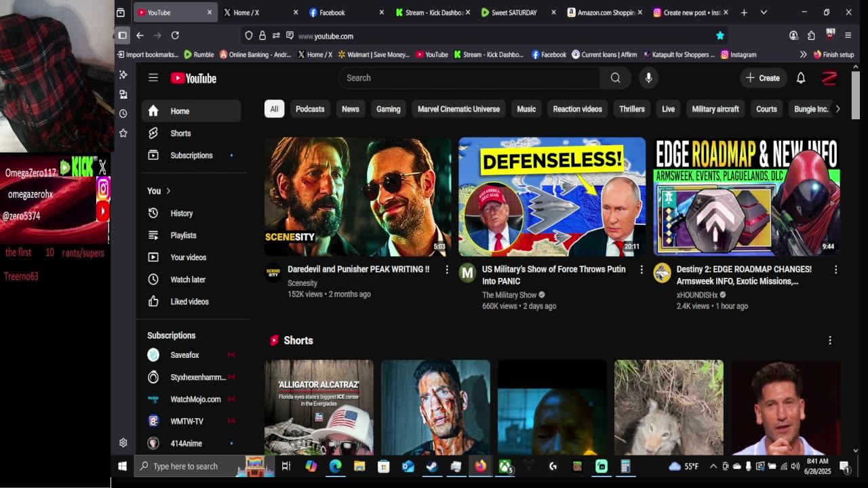Open Steam from the taskbar
Image resolution: width=868 pixels, height=488 pixels.
pos(431,466)
